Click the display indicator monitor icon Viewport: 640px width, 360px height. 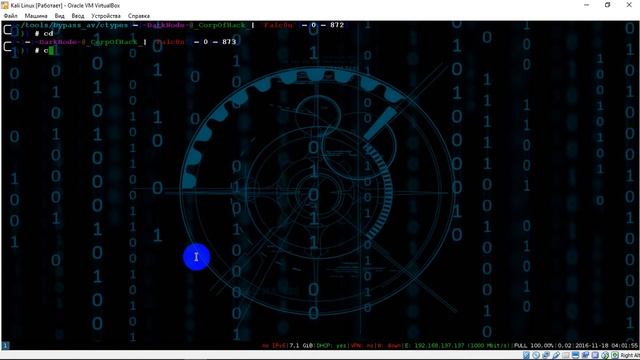576,355
